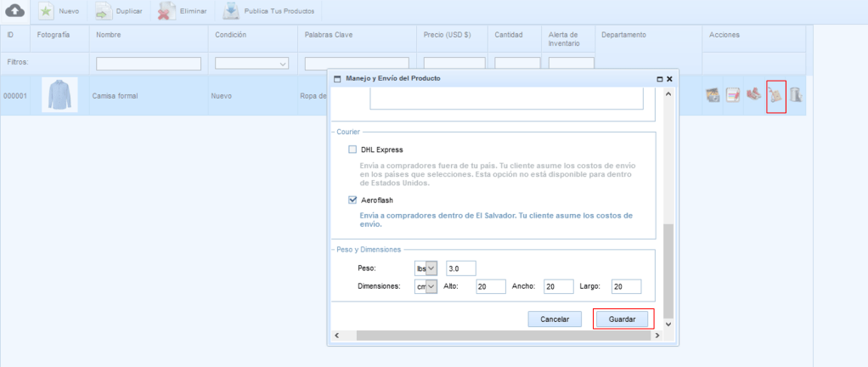Screen dimensions: 868x367
Task: Uncheck the Aeroflash courier option
Action: [352, 200]
